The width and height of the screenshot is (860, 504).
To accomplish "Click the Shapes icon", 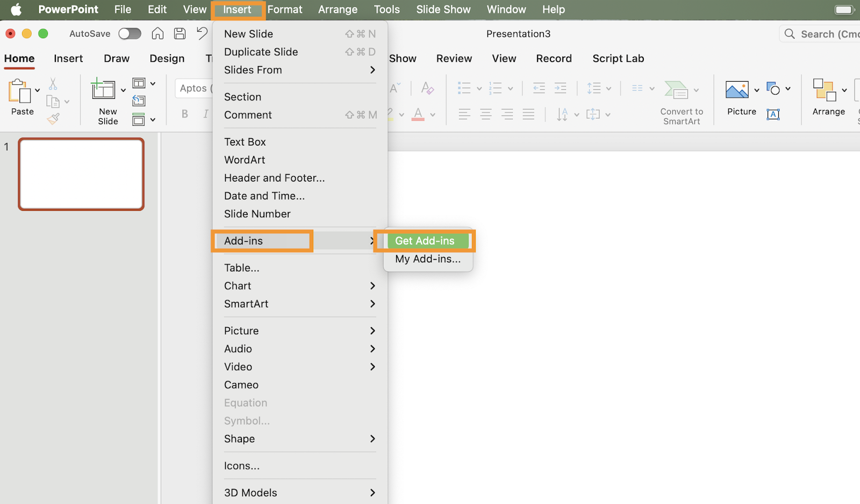I will click(x=773, y=89).
